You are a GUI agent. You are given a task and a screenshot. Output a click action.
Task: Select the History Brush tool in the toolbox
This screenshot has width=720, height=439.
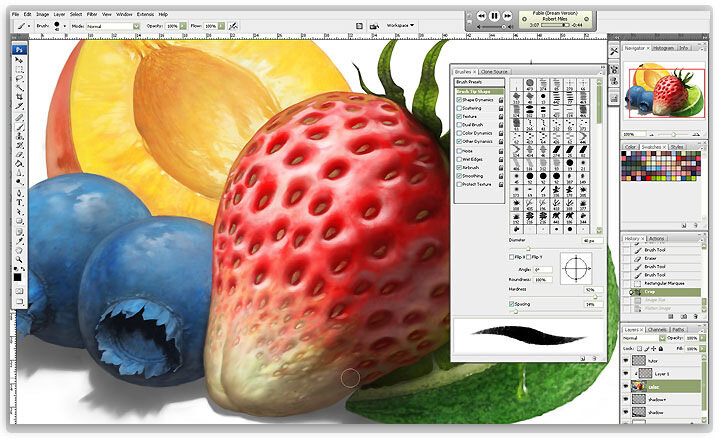click(x=19, y=146)
